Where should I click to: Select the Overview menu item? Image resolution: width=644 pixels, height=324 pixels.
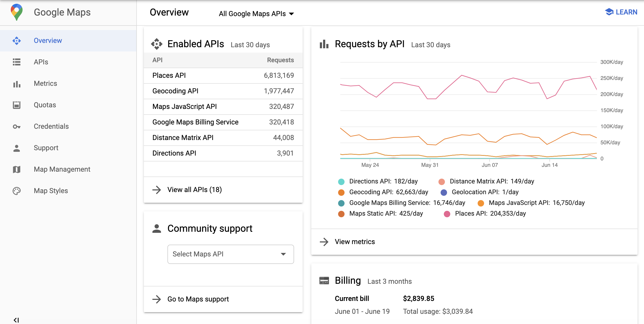[x=48, y=40]
